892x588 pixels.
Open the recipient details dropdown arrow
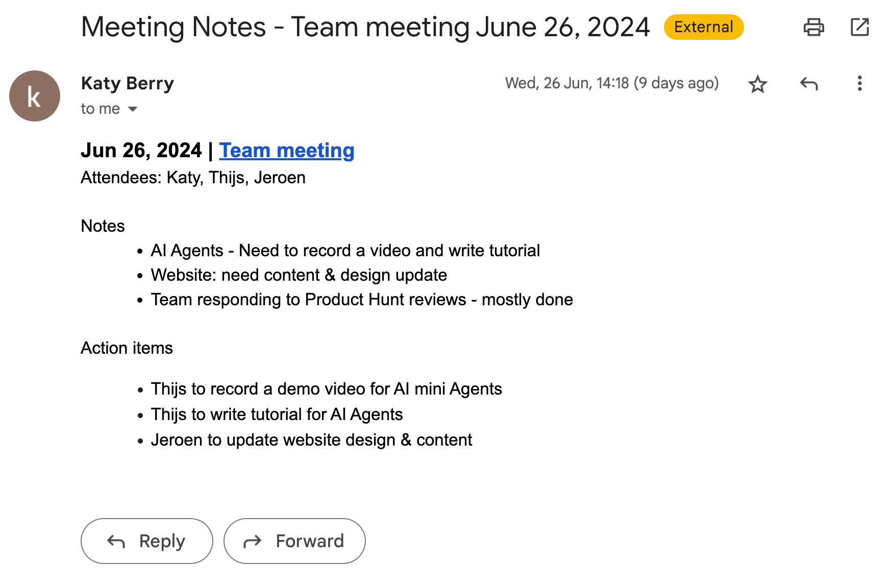pyautogui.click(x=132, y=109)
